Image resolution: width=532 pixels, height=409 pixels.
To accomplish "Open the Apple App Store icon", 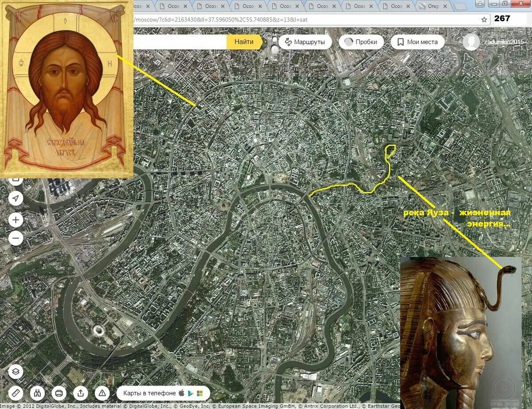I will 181,393.
